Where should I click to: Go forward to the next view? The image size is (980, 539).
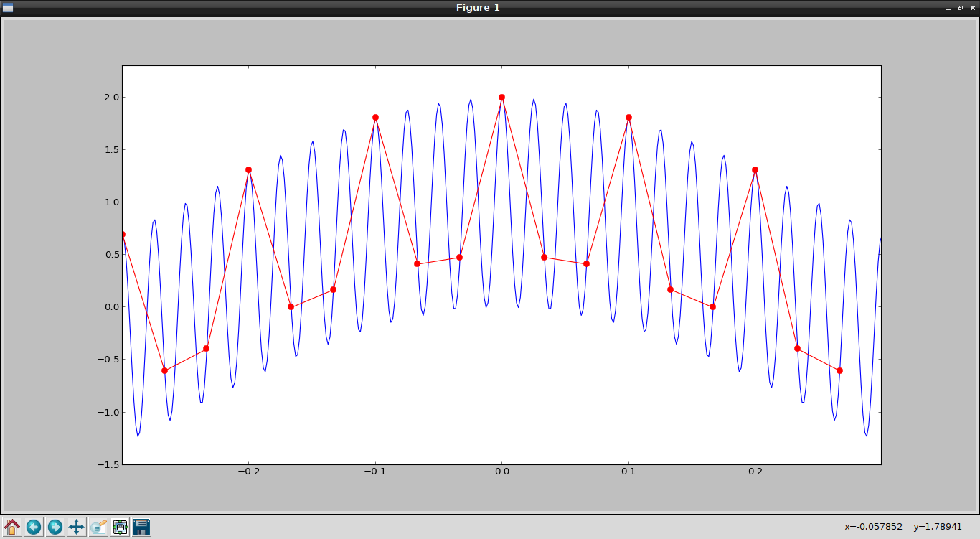55,527
